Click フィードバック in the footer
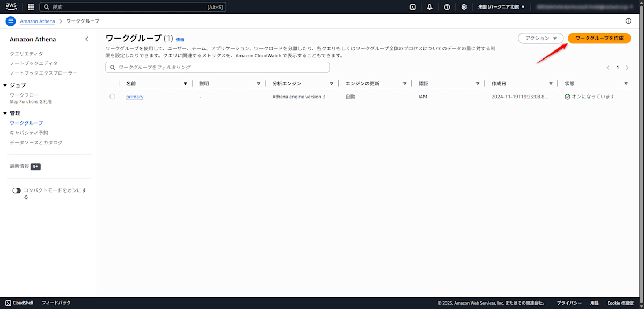644x309 pixels. click(x=56, y=303)
